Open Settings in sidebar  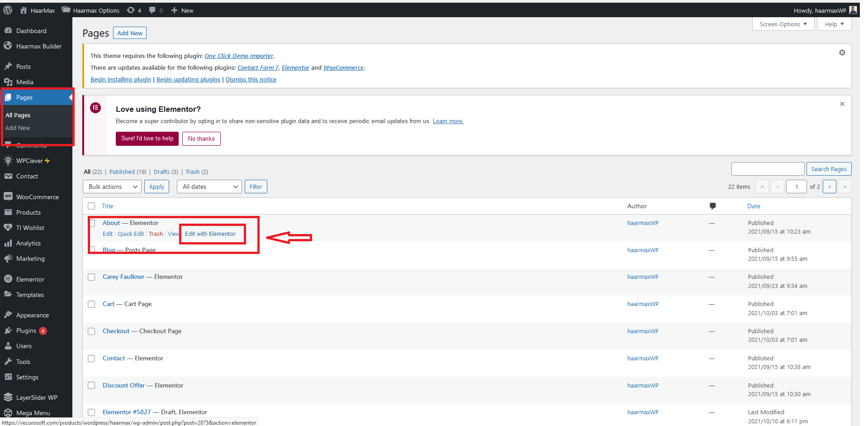[x=27, y=377]
